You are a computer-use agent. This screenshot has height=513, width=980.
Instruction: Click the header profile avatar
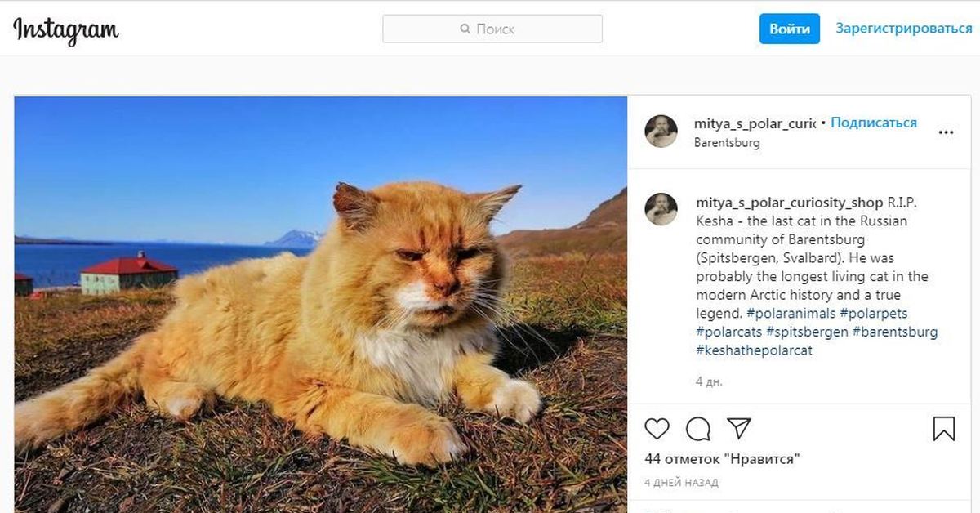661,132
